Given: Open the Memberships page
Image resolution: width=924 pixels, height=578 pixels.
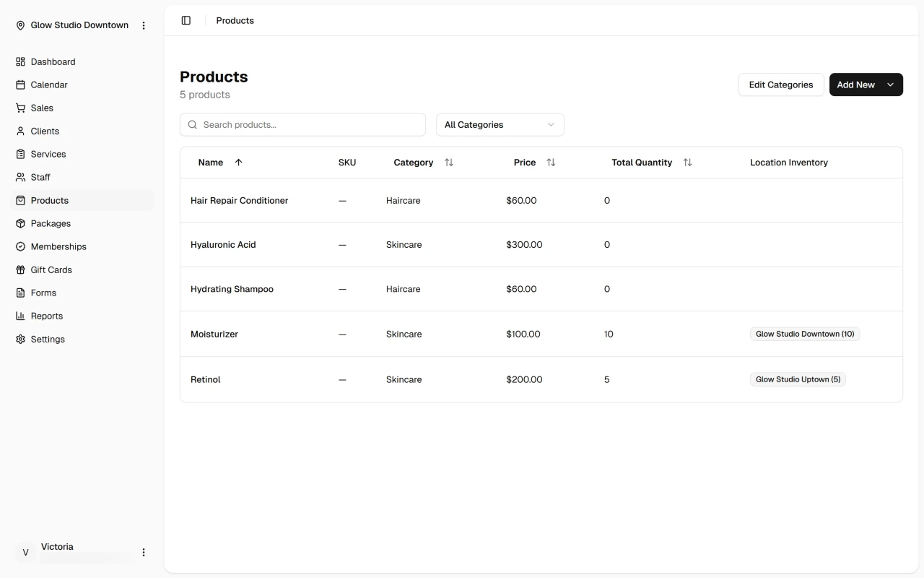Looking at the screenshot, I should tap(82, 247).
